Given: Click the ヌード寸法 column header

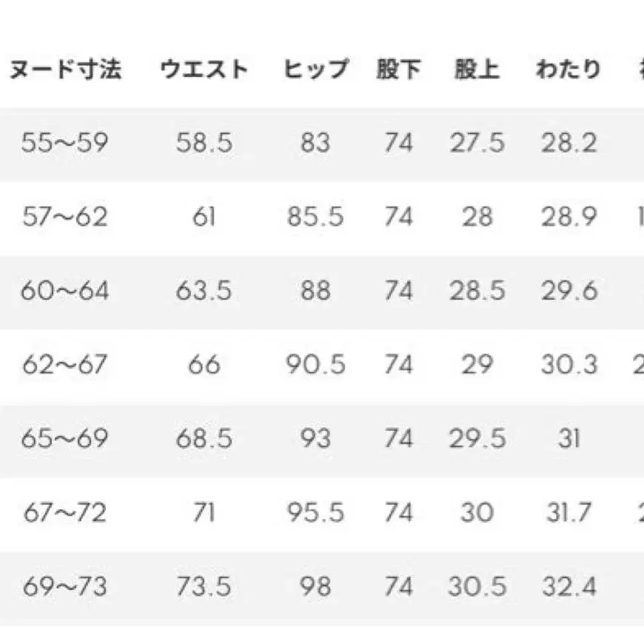Looking at the screenshot, I should coord(65,70).
